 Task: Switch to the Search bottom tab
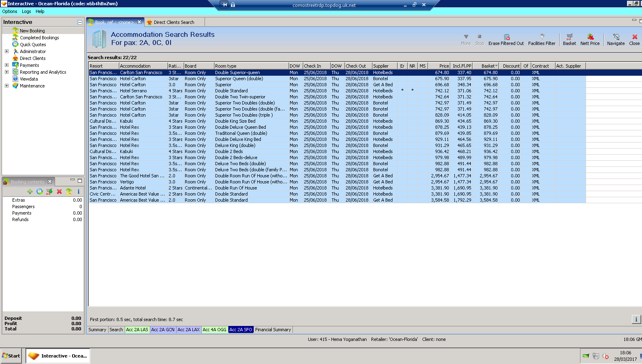pos(116,330)
